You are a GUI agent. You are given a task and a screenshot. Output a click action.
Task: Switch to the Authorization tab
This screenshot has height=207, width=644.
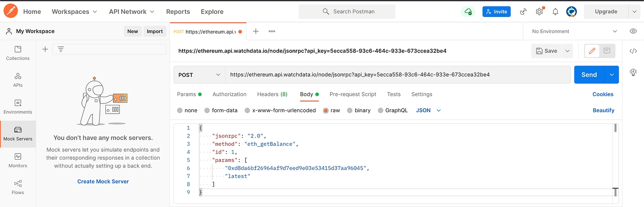coord(229,94)
